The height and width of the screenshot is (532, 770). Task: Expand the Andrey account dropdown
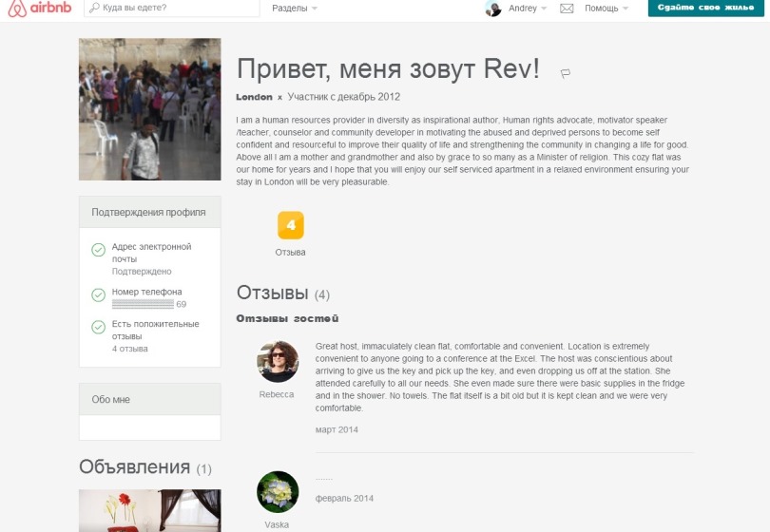point(528,9)
